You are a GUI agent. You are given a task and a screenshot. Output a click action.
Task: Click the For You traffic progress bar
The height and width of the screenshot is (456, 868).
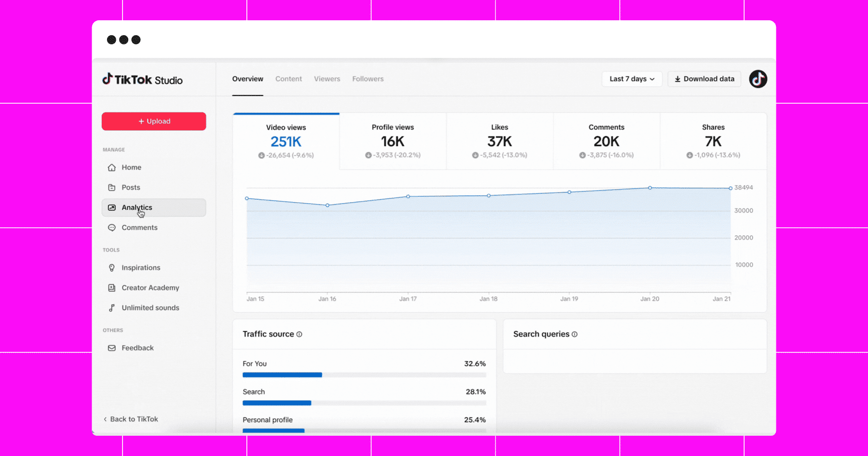click(364, 375)
